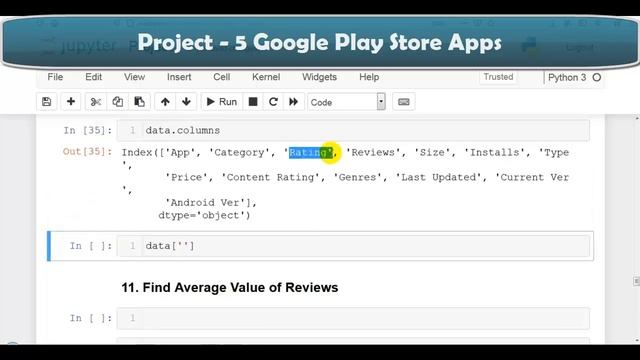Run the current cell
Image resolution: width=640 pixels, height=360 pixels.
click(222, 102)
